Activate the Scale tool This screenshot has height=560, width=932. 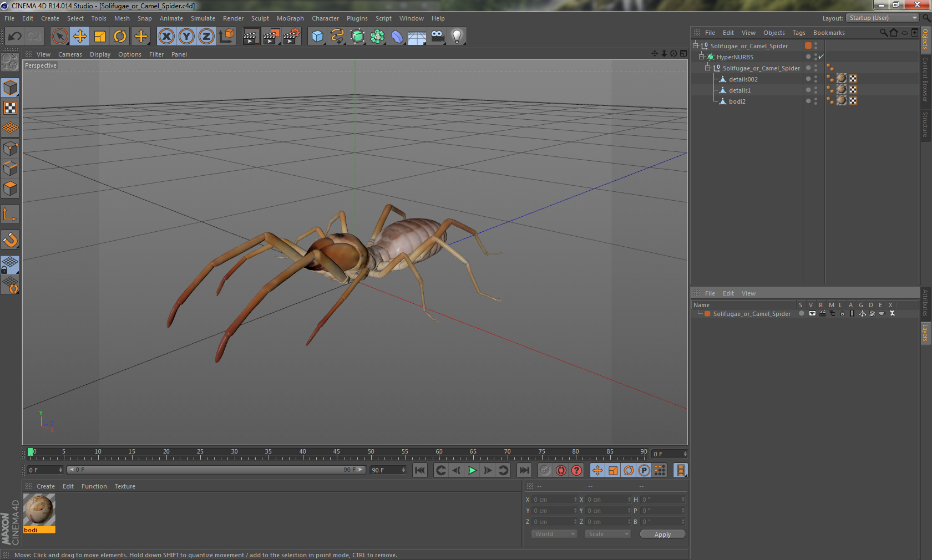(x=100, y=37)
